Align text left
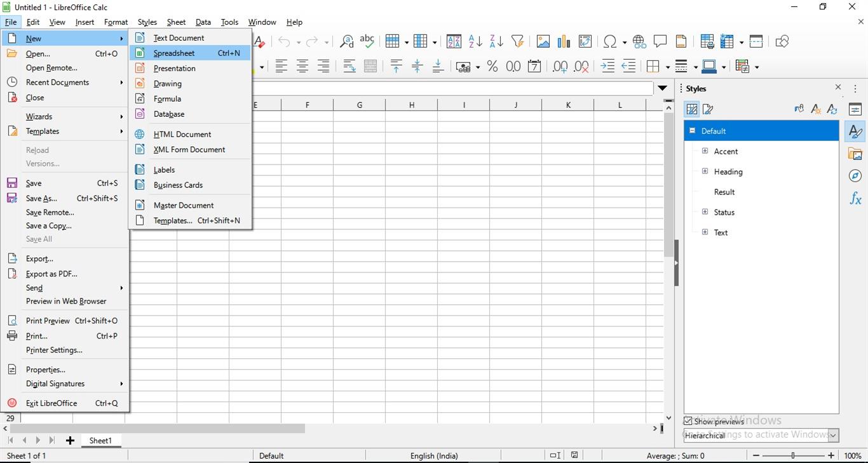The width and height of the screenshot is (868, 463). tap(281, 66)
